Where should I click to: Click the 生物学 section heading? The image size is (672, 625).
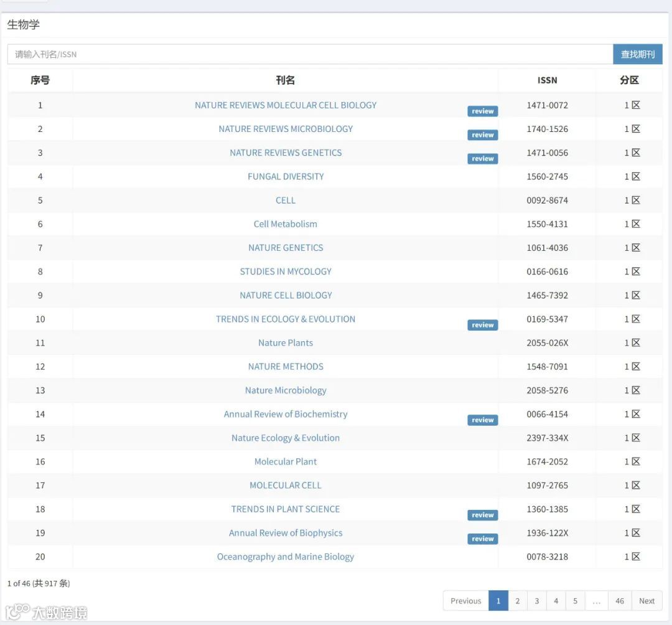[23, 25]
